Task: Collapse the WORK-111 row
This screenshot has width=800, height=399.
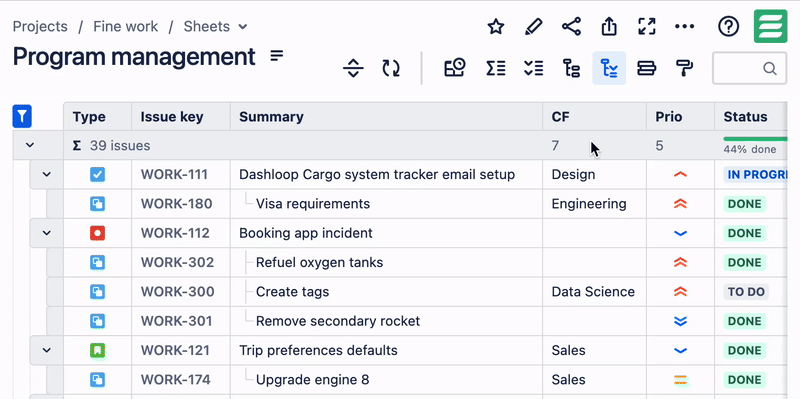Action: point(46,174)
